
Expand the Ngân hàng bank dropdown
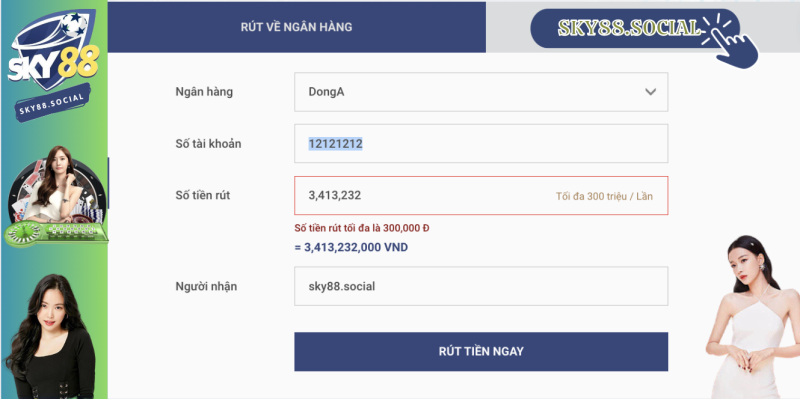point(481,92)
